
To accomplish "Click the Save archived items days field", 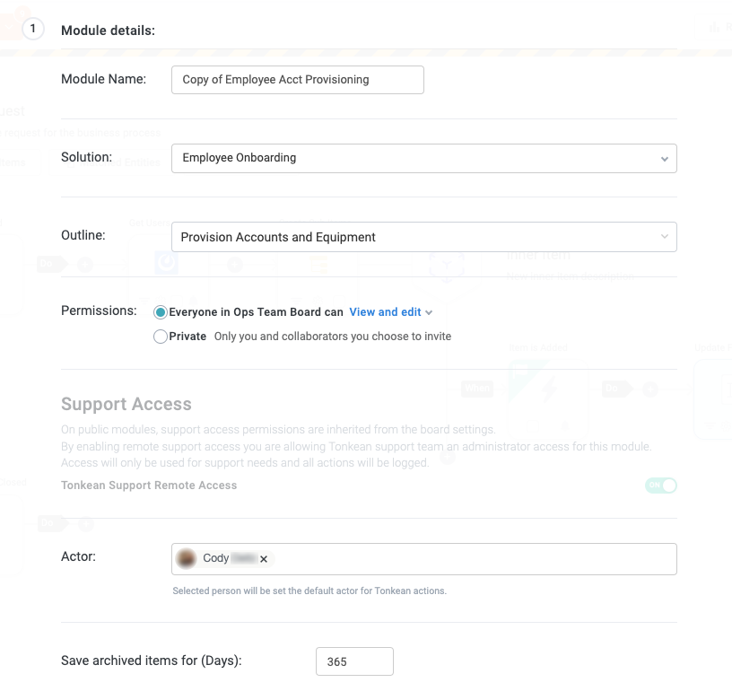I will [x=354, y=661].
